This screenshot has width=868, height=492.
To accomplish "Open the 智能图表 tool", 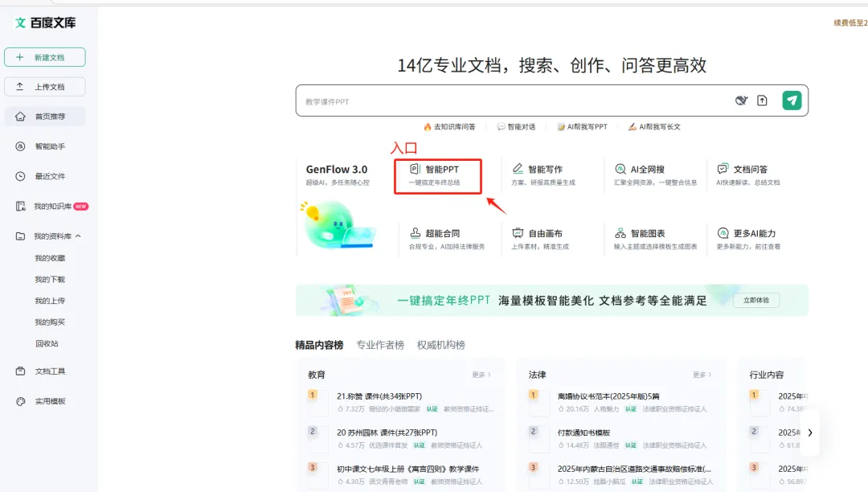I will [x=655, y=239].
